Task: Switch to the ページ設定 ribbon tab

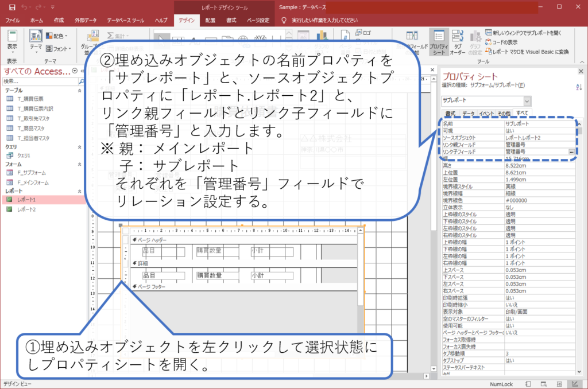Action: (258, 20)
